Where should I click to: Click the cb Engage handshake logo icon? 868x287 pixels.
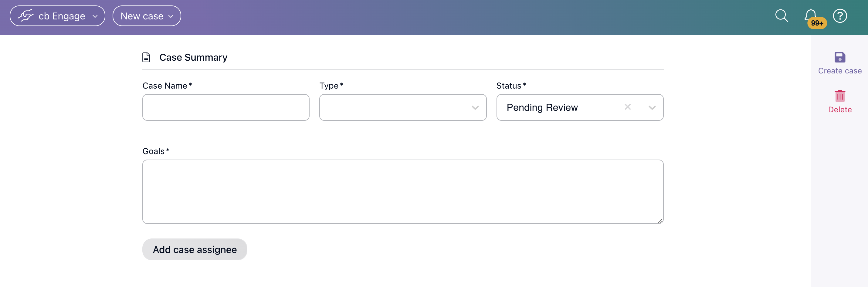click(26, 16)
